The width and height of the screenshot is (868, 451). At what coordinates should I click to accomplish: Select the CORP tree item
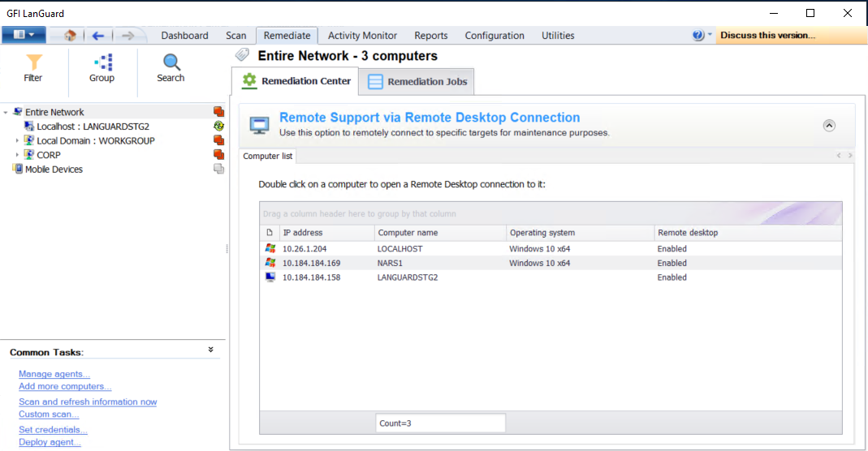click(x=48, y=155)
